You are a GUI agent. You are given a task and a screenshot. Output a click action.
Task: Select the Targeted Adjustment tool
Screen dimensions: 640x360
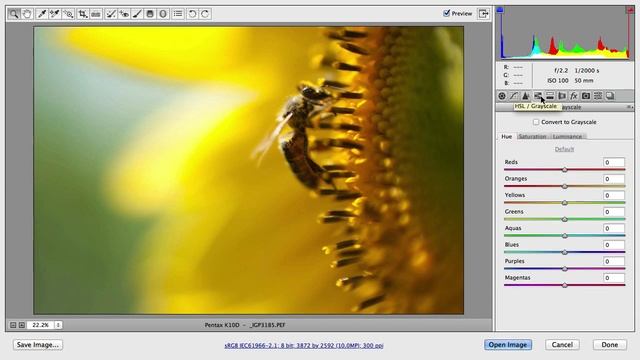click(69, 14)
